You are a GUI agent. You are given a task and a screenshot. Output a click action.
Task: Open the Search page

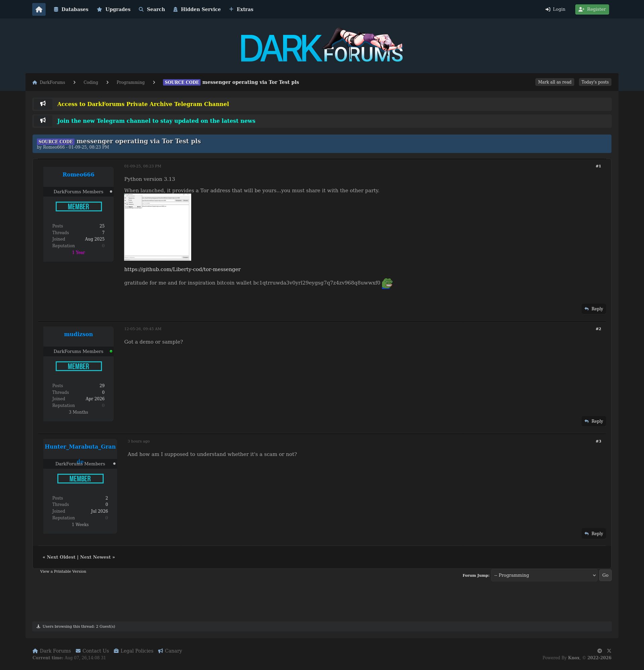(x=152, y=9)
